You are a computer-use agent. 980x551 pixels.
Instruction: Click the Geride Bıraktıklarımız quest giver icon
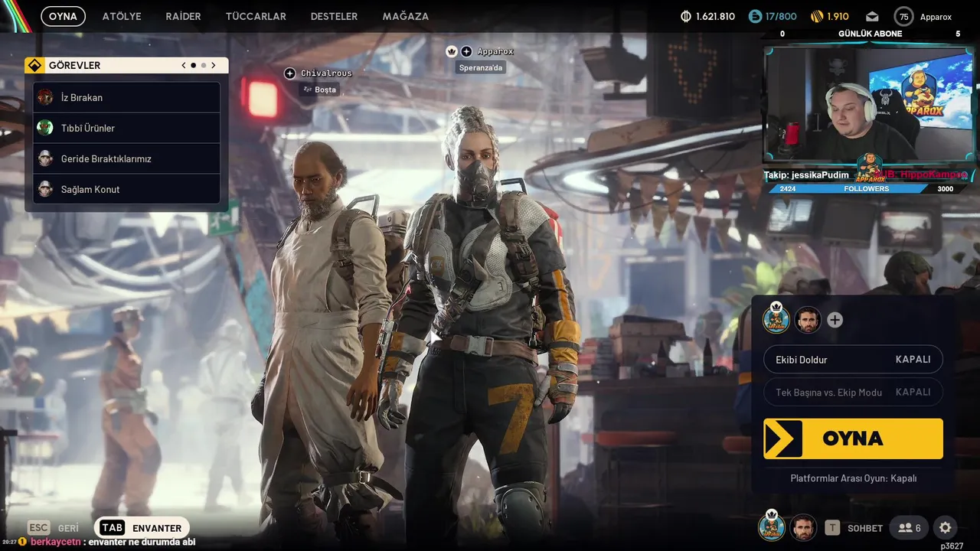pos(45,158)
